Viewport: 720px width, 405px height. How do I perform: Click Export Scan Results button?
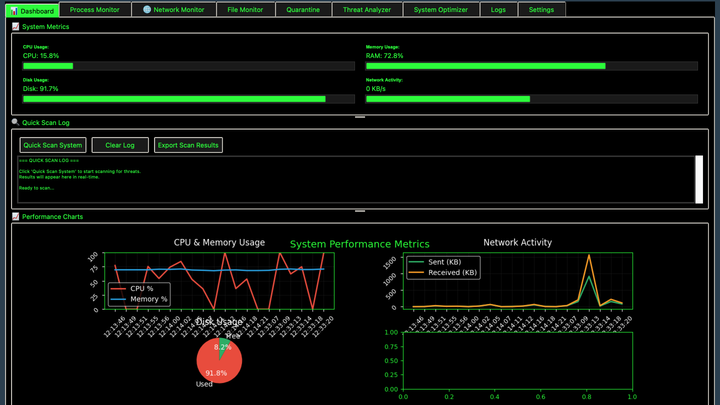coord(188,145)
